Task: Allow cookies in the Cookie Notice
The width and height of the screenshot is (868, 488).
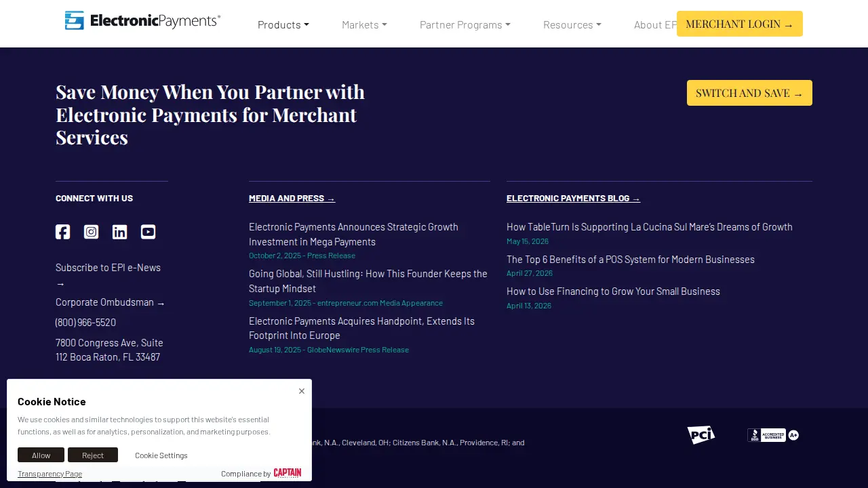Action: click(x=41, y=455)
